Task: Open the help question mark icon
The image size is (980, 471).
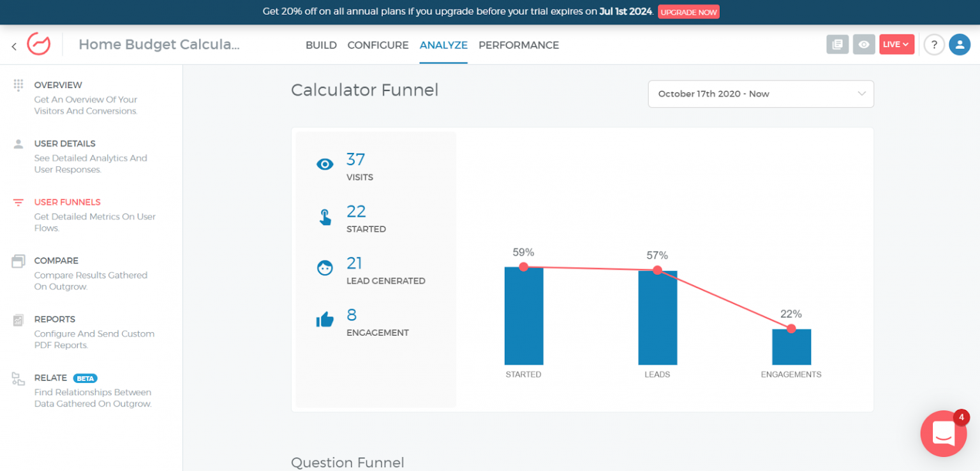Action: [934, 45]
